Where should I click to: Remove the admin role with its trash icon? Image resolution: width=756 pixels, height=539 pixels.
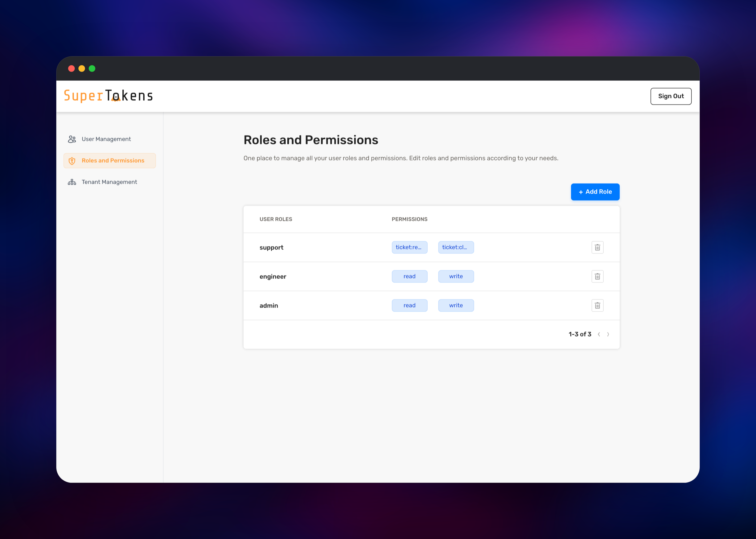pyautogui.click(x=597, y=305)
